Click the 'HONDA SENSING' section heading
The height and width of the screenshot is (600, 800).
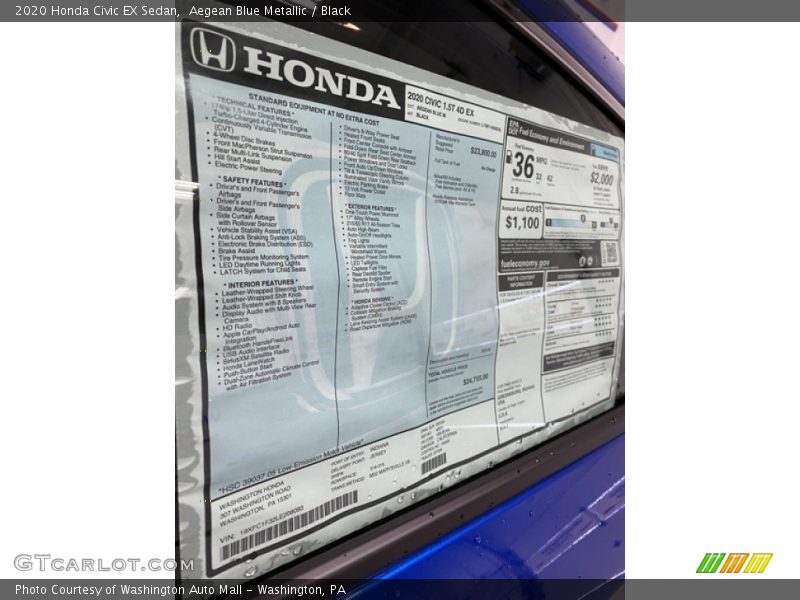(372, 300)
